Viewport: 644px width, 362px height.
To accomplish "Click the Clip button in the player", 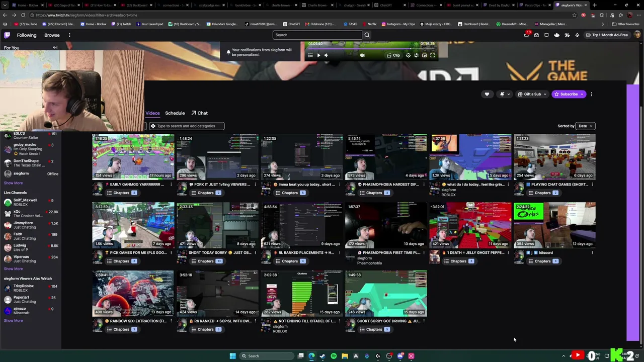I will (x=393, y=55).
